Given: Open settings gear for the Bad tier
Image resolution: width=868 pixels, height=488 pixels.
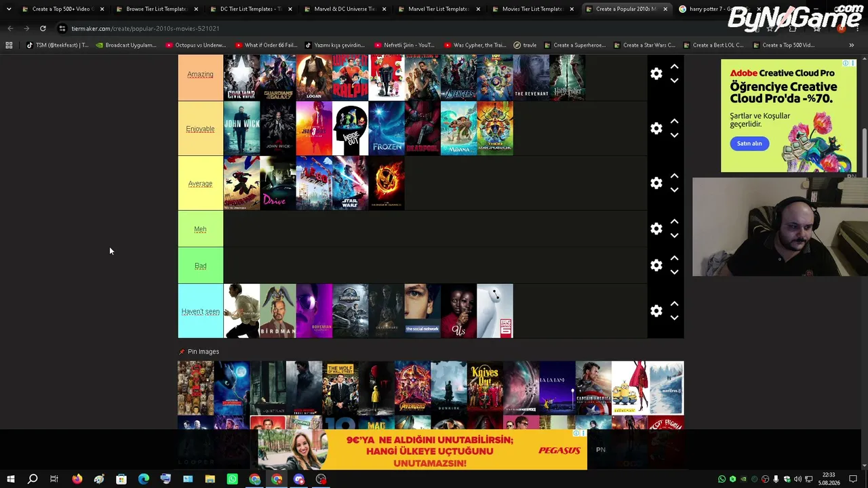Looking at the screenshot, I should (656, 265).
